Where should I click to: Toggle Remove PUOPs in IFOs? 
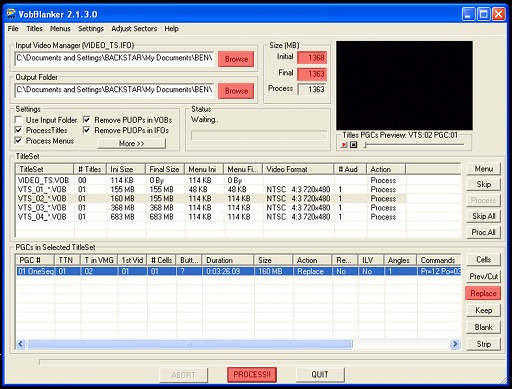87,130
